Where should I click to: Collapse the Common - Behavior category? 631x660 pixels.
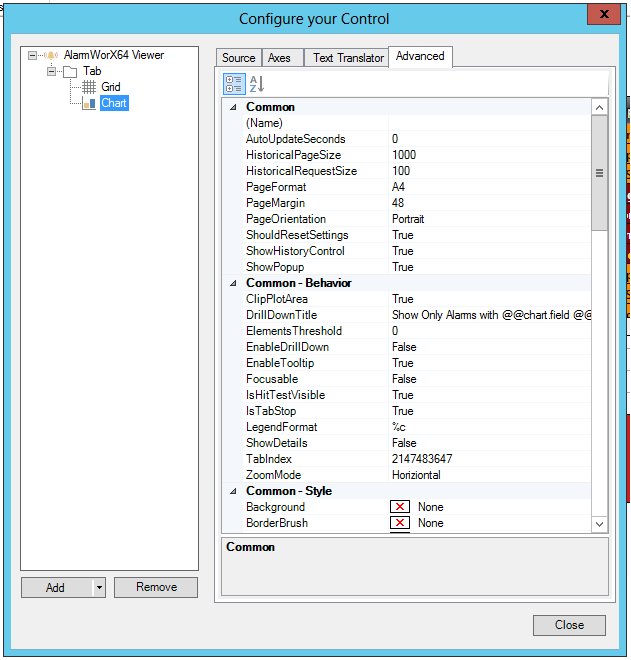click(234, 283)
